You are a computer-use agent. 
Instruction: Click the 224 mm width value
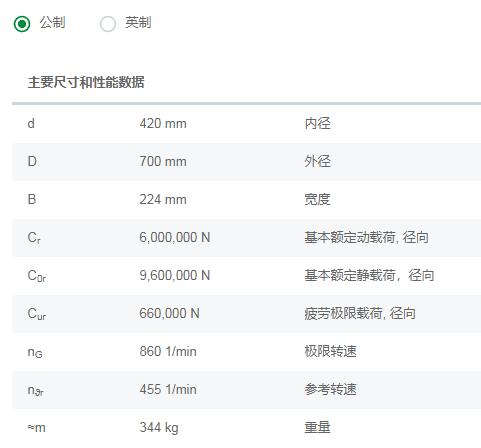163,200
